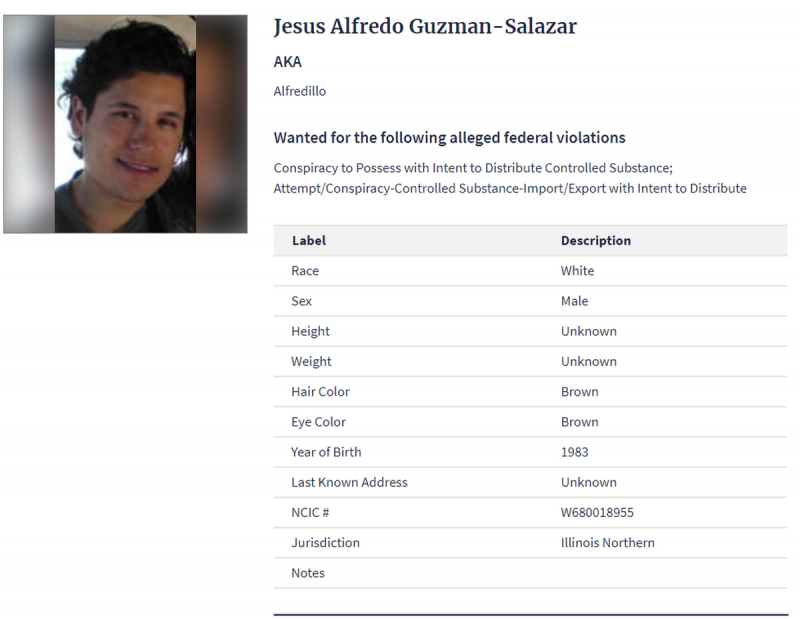Click the Illinois Northern jurisdiction value
Viewport: 800px width, 619px height.
pyautogui.click(x=608, y=543)
